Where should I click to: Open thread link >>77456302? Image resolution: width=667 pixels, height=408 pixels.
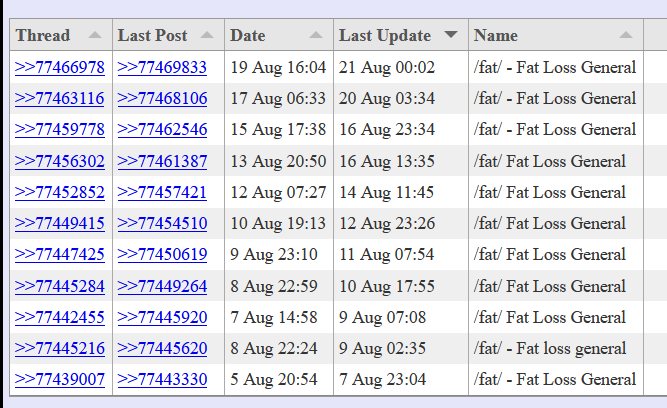(60, 161)
